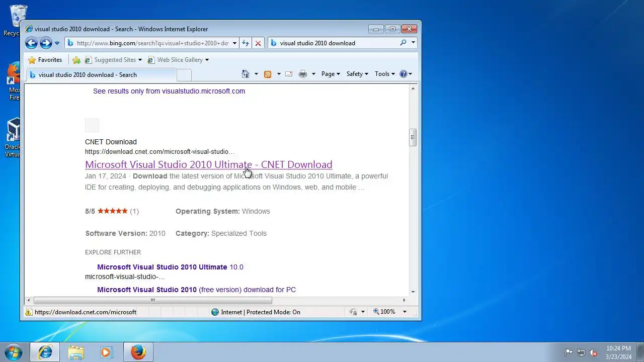The height and width of the screenshot is (362, 644).
Task: Expand the address bar autocomplete dropdown arrow
Action: tap(234, 43)
